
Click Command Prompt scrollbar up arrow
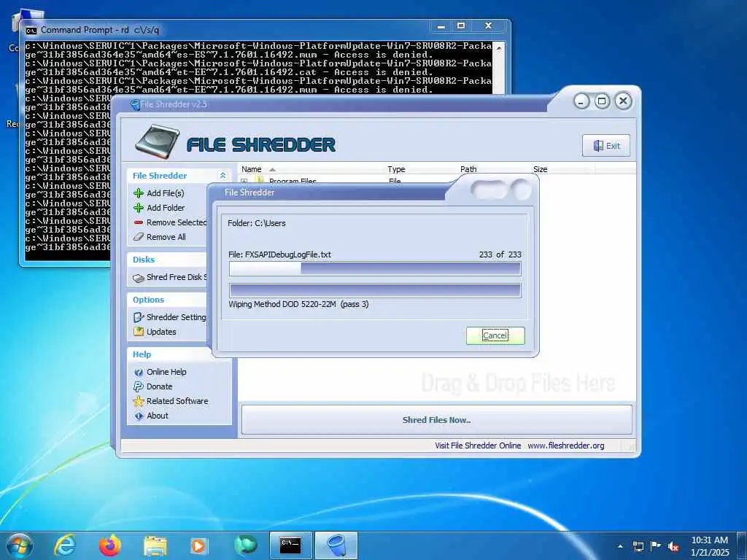499,48
